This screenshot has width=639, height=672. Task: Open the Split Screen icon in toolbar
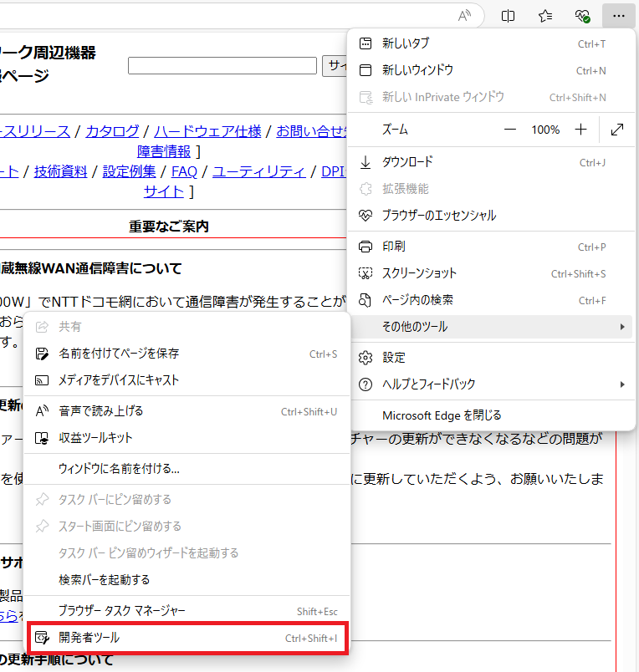click(508, 16)
